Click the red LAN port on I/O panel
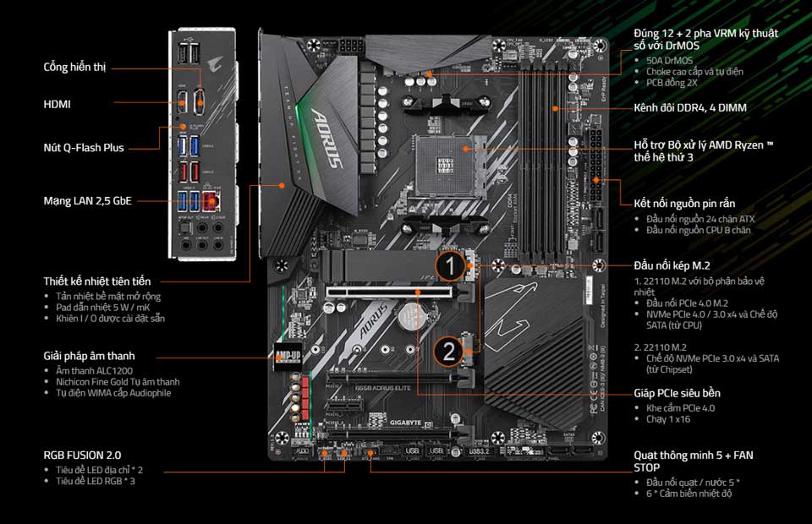Viewport: 812px width, 524px height. click(211, 200)
